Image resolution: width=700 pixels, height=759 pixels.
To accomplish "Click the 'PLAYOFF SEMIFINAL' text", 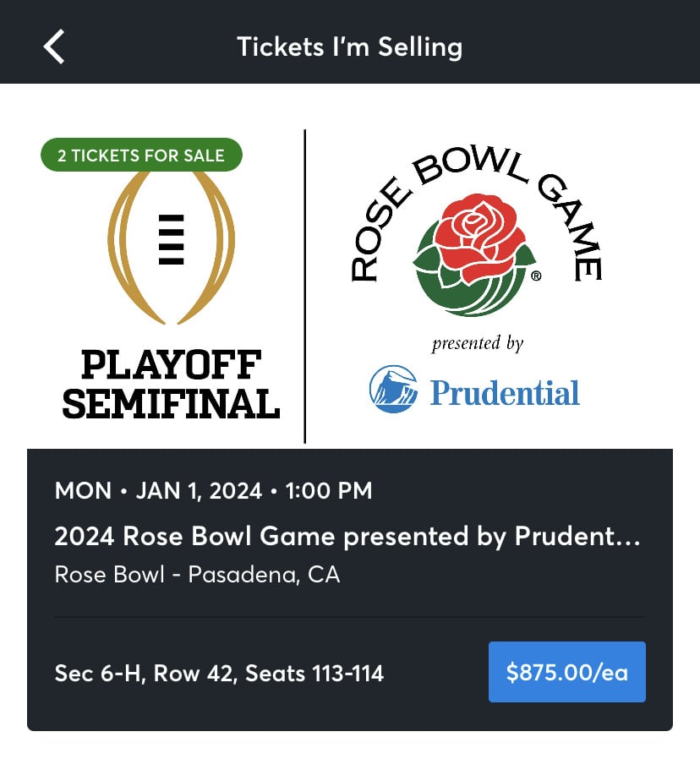I will [171, 385].
